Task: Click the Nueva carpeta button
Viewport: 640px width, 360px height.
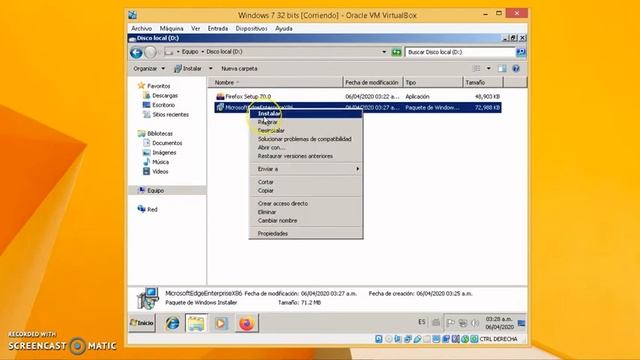Action: [239, 69]
